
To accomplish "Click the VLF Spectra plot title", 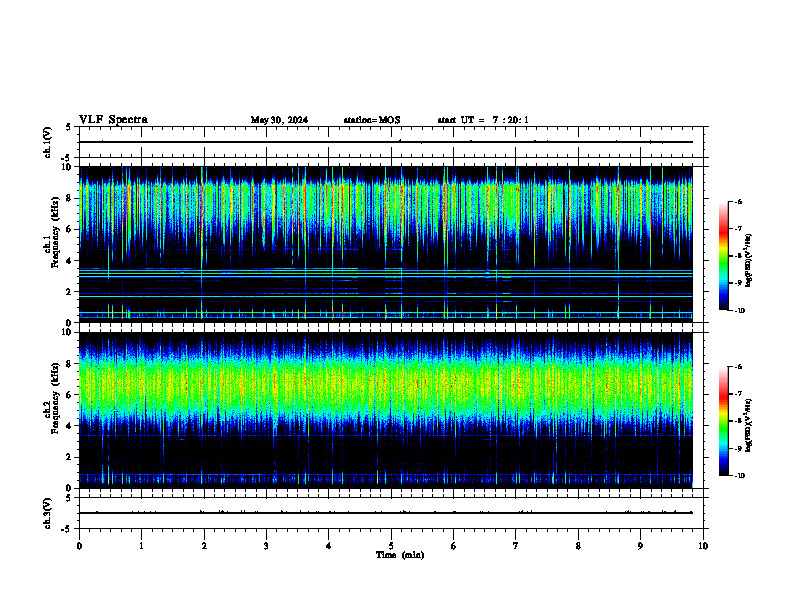I will pos(113,120).
